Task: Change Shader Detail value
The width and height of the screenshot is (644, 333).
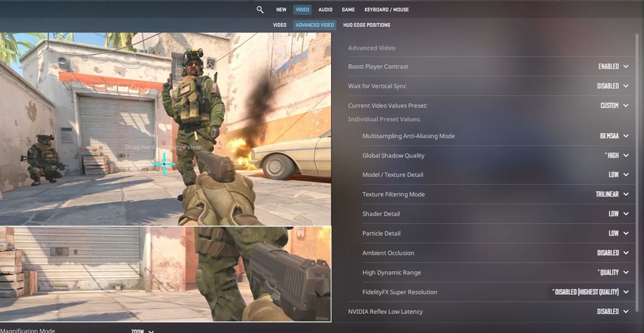Action: pyautogui.click(x=619, y=214)
